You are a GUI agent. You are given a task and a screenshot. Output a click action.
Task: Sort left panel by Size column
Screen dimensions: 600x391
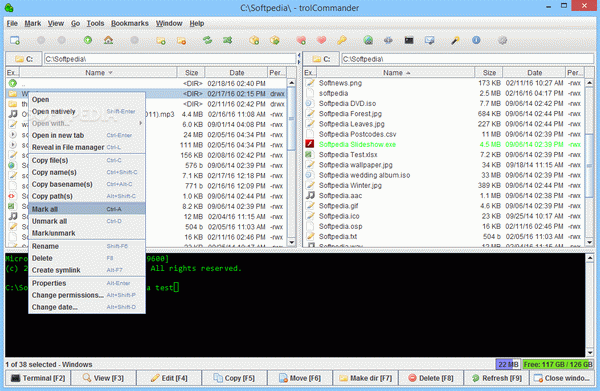pyautogui.click(x=191, y=73)
